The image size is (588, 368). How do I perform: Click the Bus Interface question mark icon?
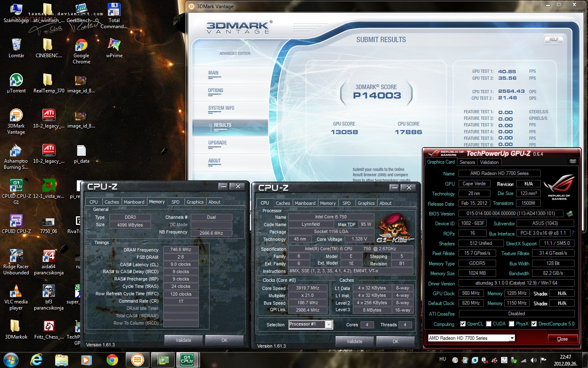click(x=573, y=233)
